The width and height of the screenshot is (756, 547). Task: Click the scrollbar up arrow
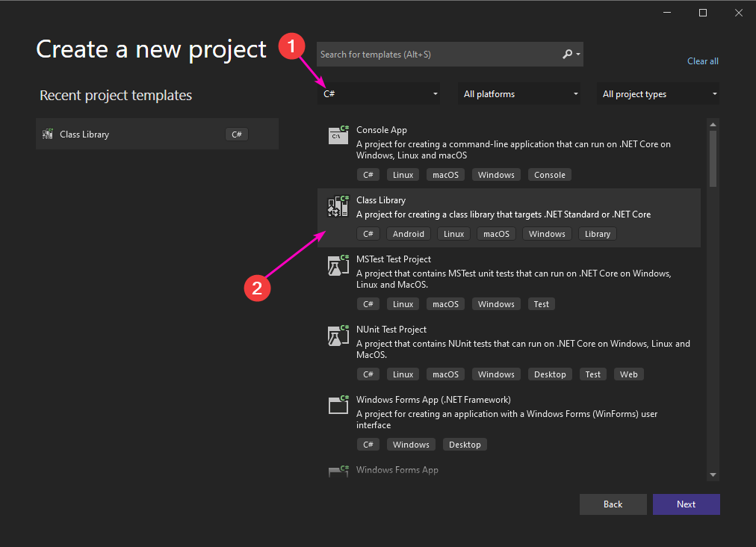(713, 125)
